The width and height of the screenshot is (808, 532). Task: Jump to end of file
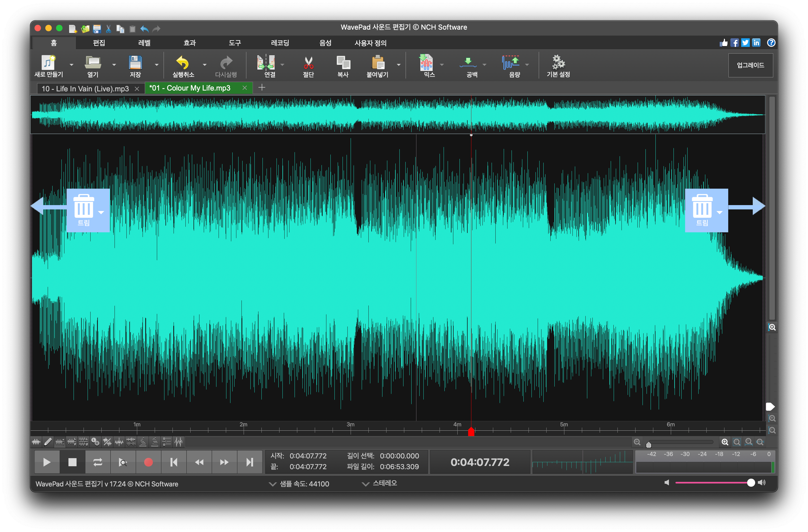[250, 462]
